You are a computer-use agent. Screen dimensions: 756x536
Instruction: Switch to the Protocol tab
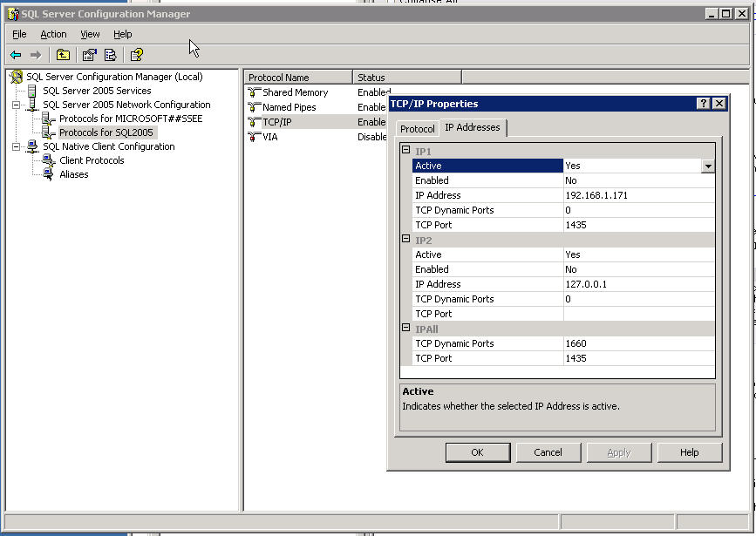pyautogui.click(x=418, y=129)
